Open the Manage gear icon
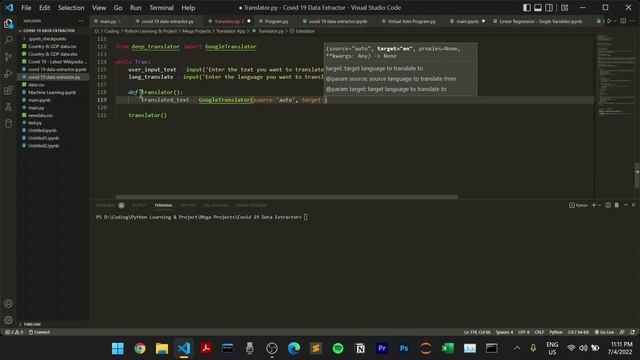Screen dimensions: 640x360 [x=8, y=320]
